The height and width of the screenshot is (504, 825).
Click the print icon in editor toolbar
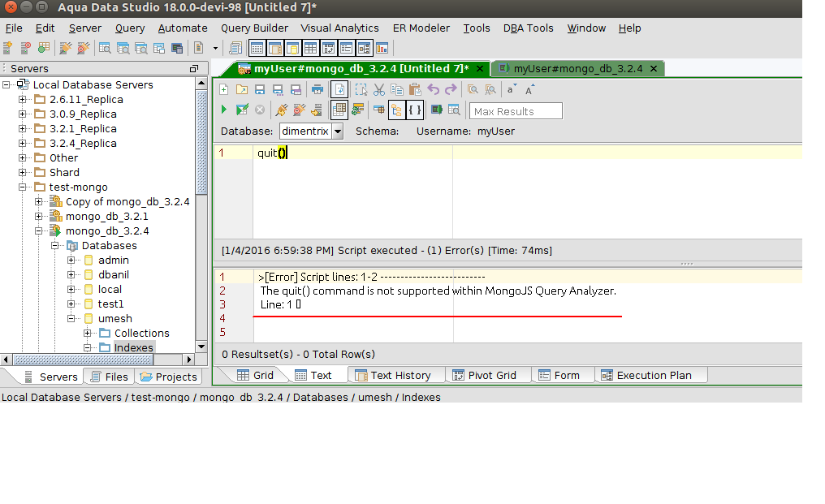pos(317,89)
